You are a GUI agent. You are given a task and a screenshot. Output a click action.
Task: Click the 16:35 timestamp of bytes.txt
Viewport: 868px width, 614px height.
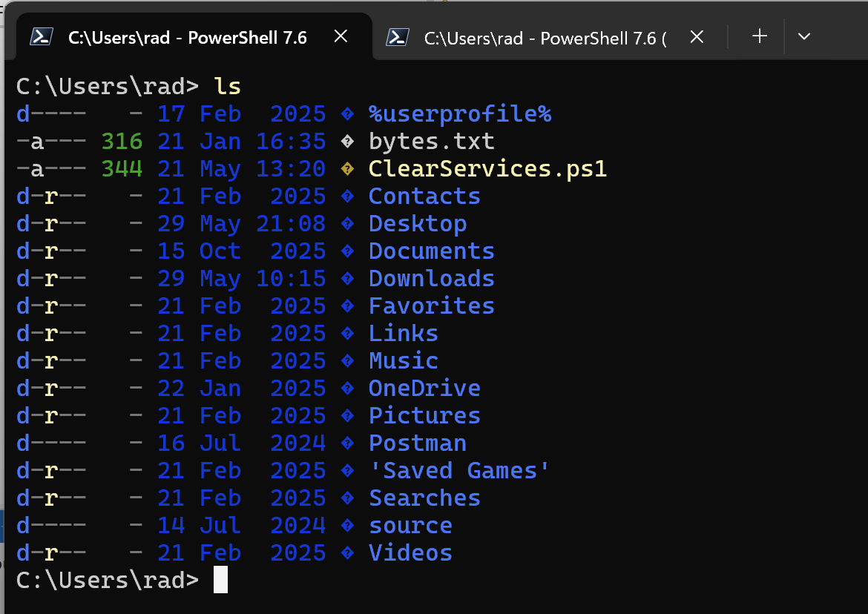coord(291,142)
